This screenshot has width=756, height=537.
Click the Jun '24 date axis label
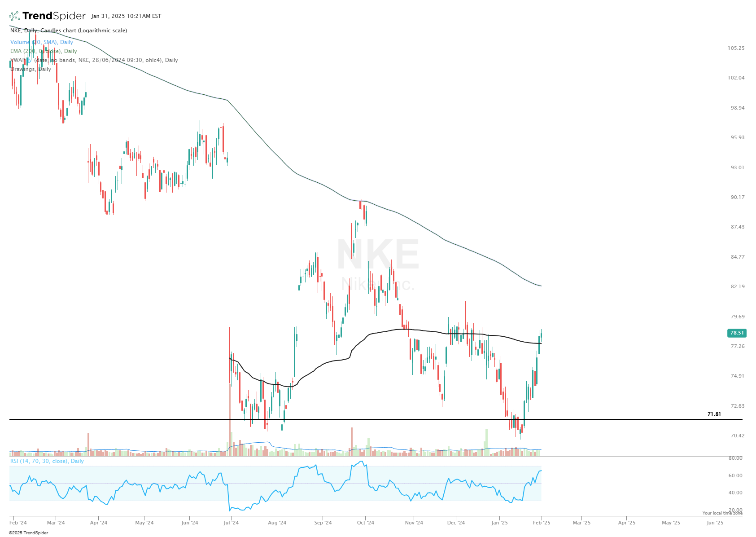[x=190, y=523]
